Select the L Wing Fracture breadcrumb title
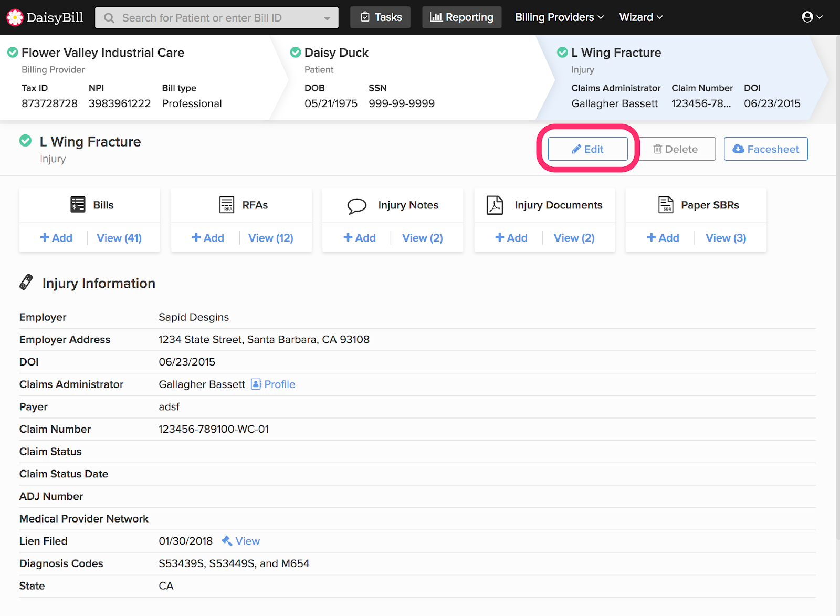This screenshot has height=616, width=840. coord(616,53)
